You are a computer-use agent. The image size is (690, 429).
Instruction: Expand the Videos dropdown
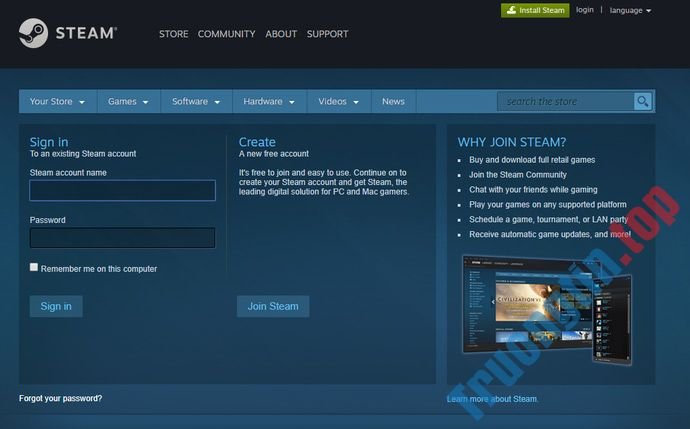click(x=339, y=101)
